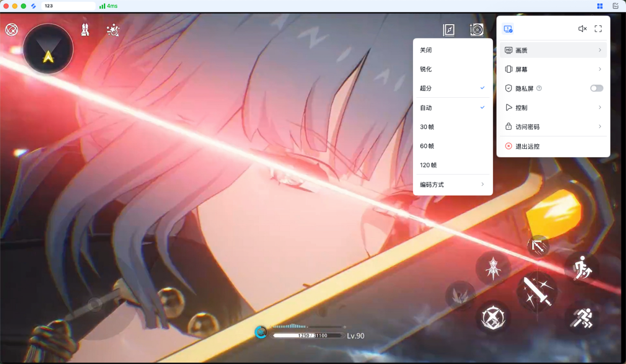Select the 120帧 frame rate
Screen dimensions: 626x364
point(453,165)
